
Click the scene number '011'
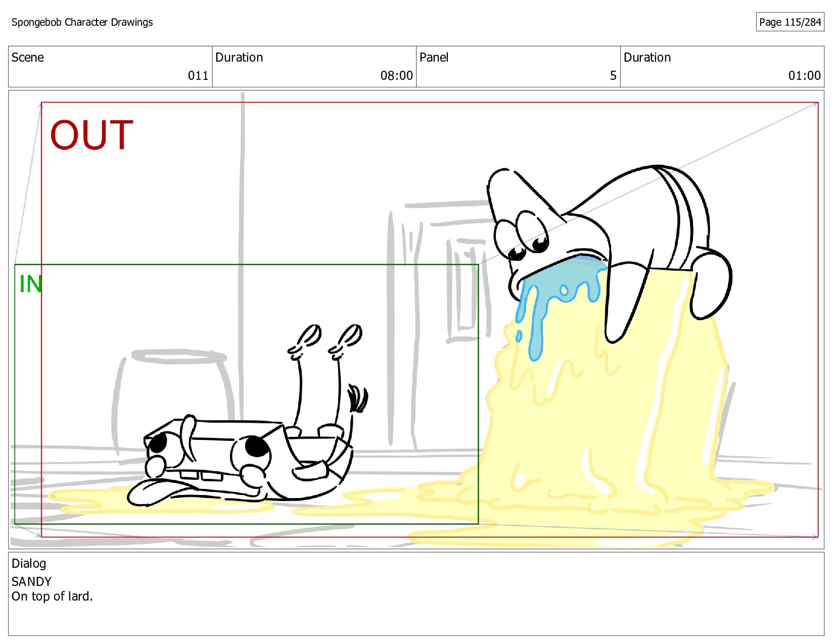198,76
